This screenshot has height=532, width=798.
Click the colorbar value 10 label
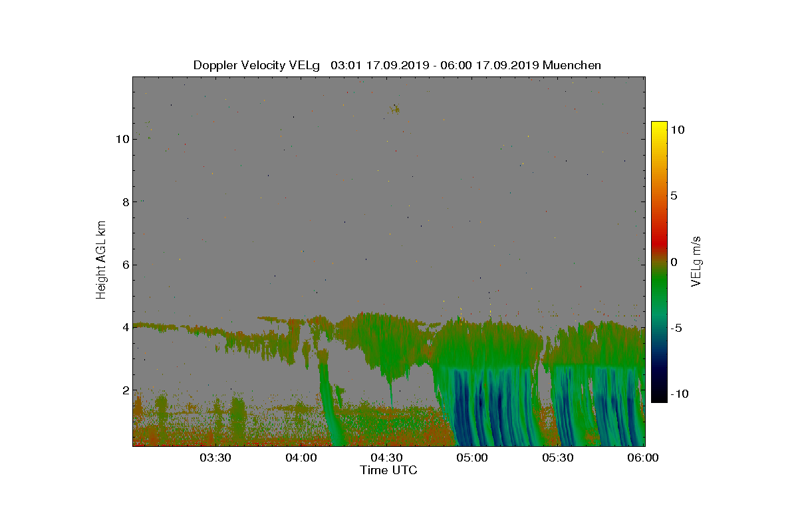point(677,130)
